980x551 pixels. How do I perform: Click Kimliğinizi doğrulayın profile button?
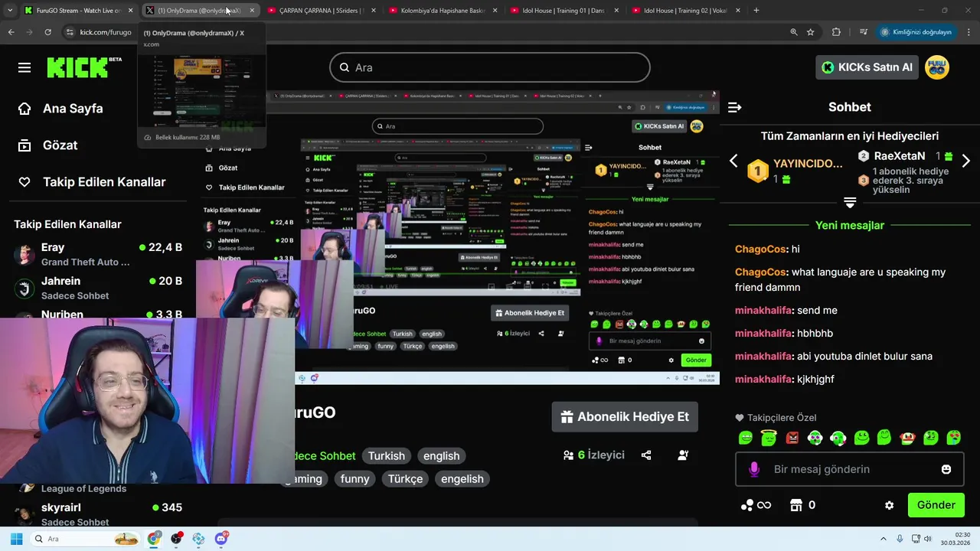pos(916,32)
